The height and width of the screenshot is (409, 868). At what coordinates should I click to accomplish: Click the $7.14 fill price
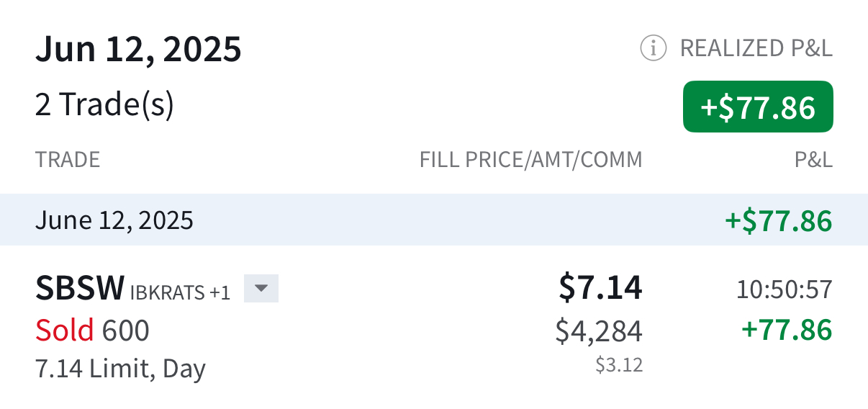click(600, 288)
